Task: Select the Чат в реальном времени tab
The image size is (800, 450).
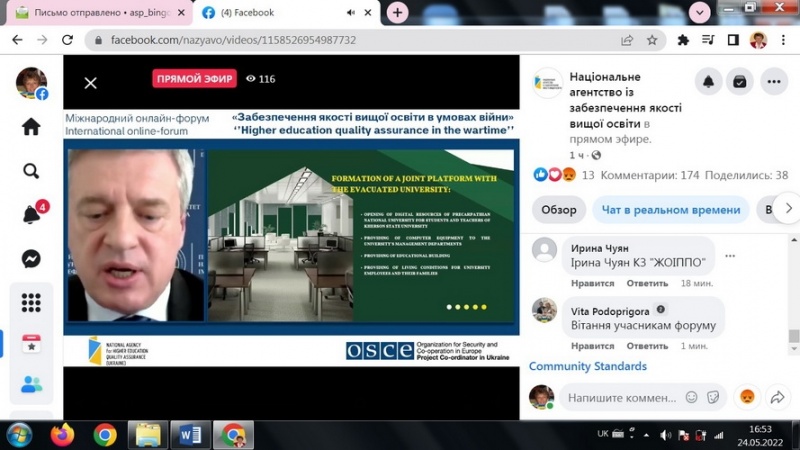Action: tap(670, 210)
